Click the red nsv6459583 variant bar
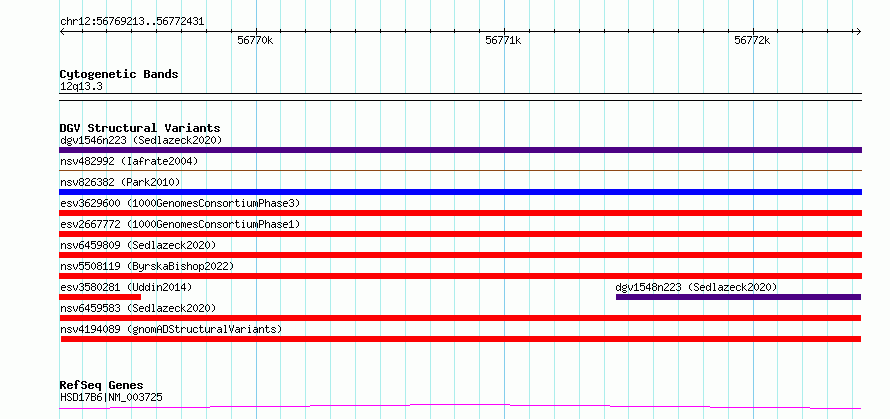This screenshot has height=419, width=890. coord(460,318)
